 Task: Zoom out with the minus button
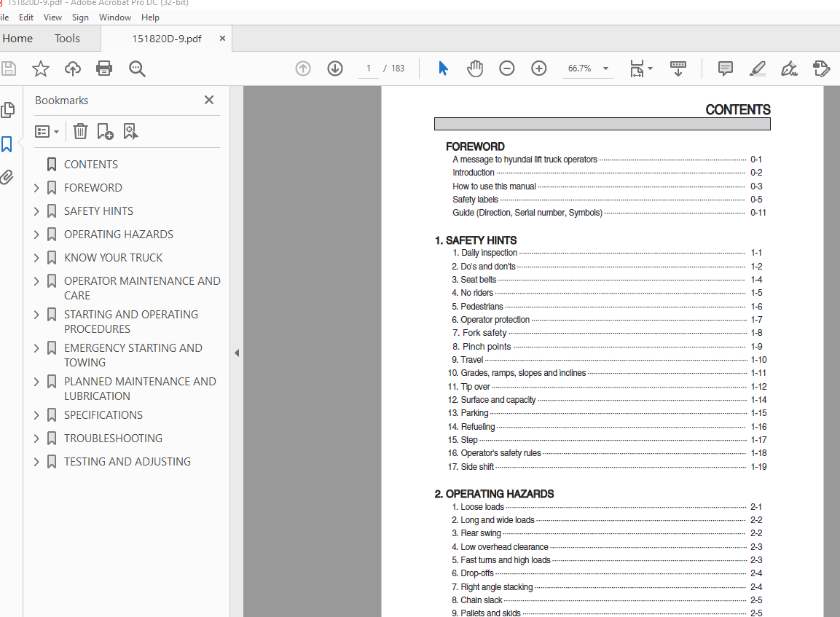(x=507, y=68)
